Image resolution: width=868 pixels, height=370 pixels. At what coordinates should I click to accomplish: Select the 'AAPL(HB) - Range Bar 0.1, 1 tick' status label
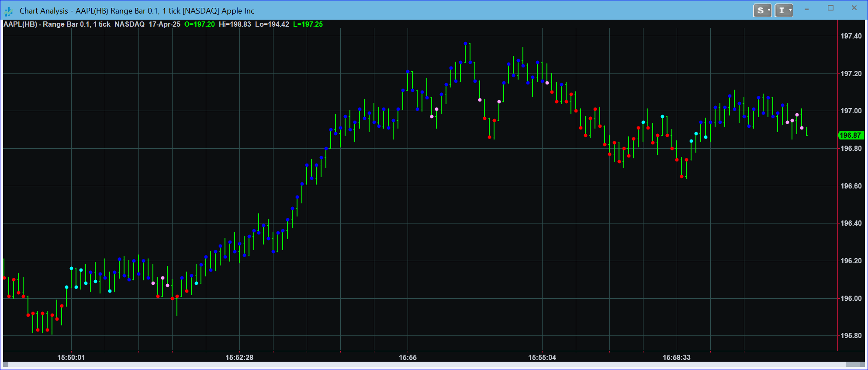click(x=57, y=24)
